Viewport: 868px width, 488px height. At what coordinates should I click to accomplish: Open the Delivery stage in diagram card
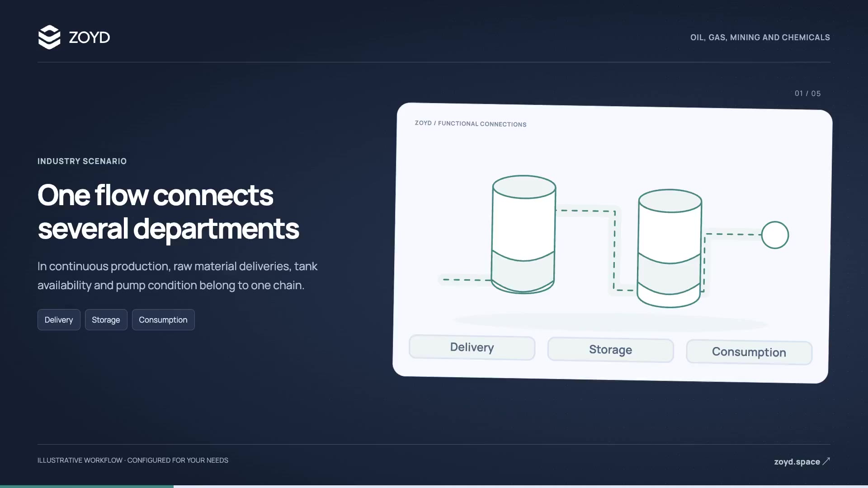pyautogui.click(x=472, y=347)
